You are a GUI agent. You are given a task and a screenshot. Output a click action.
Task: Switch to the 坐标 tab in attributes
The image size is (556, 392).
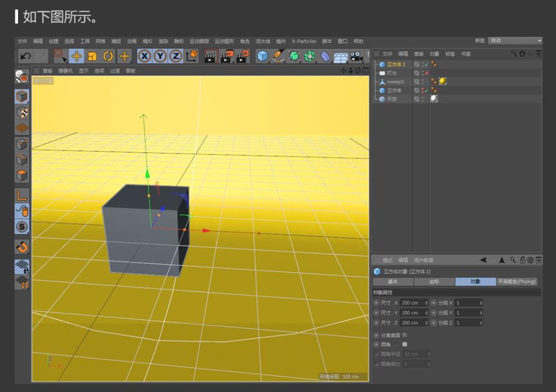(x=434, y=281)
